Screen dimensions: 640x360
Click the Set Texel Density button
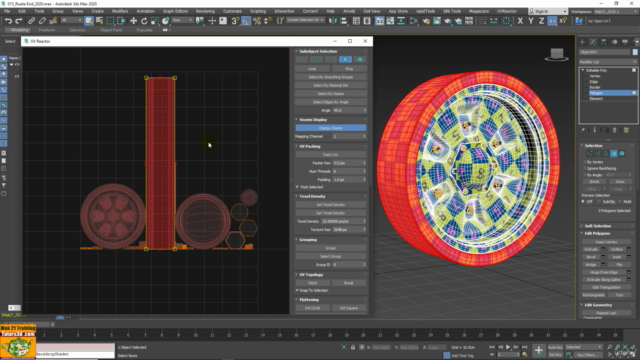[331, 204]
